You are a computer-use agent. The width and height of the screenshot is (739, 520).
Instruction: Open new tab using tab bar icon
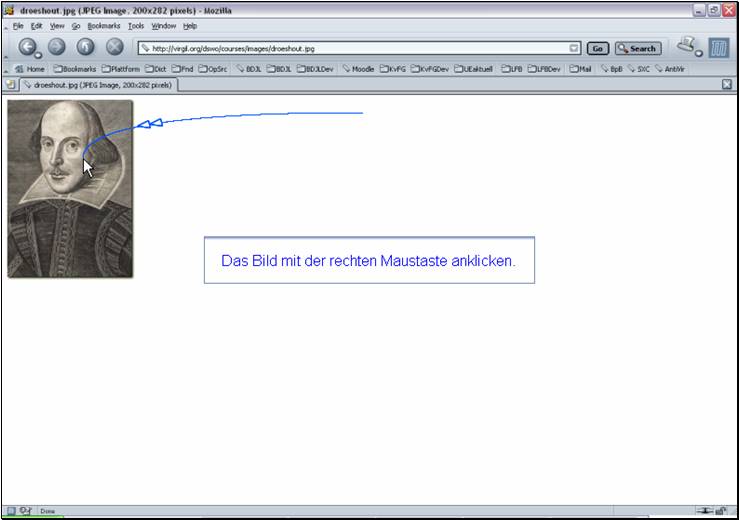pyautogui.click(x=11, y=85)
